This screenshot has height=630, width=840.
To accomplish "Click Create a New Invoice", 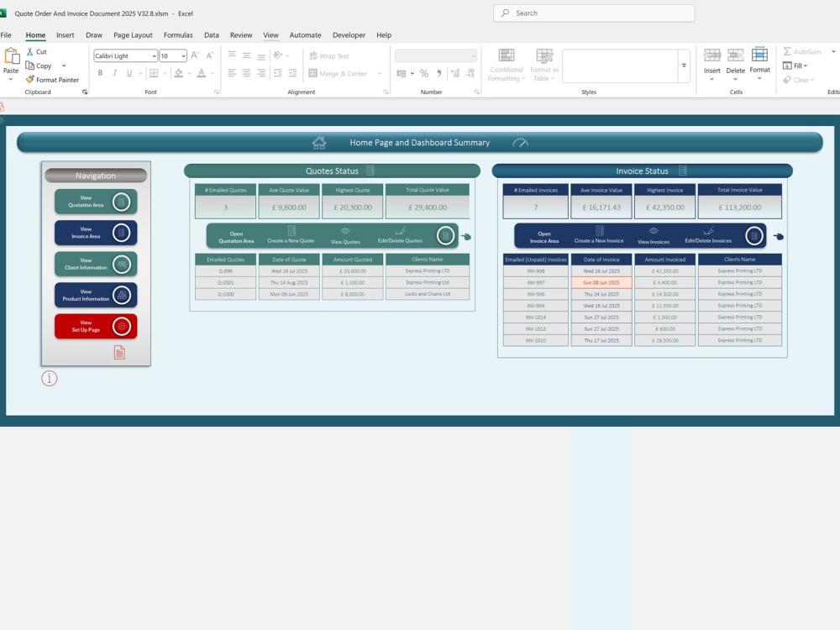I will coord(599,235).
